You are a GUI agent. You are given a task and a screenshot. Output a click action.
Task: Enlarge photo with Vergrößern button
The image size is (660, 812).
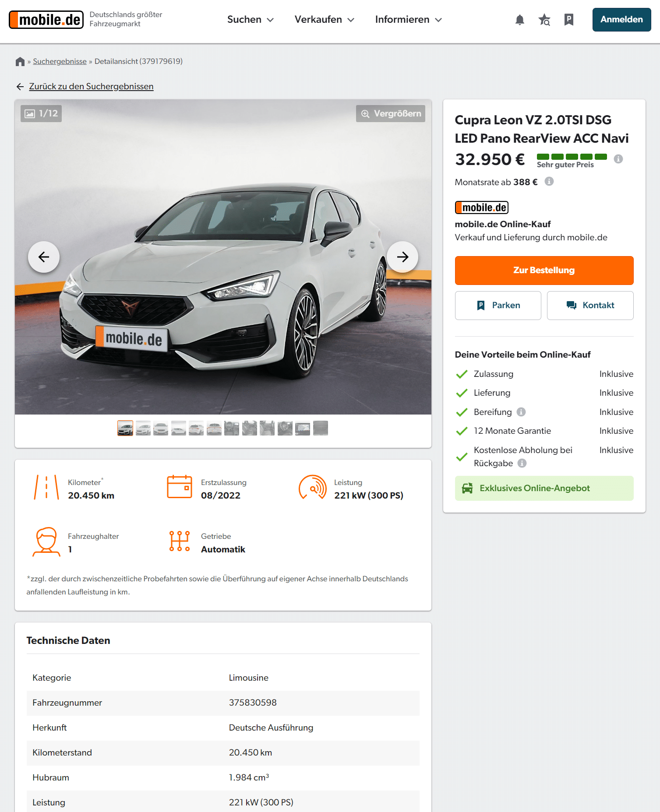point(391,114)
